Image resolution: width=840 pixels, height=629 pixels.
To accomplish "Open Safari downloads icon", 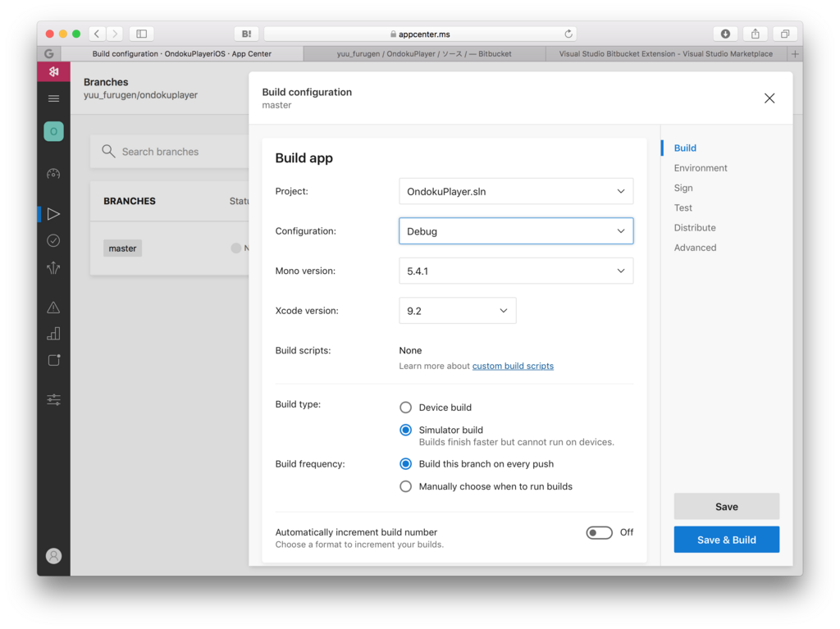I will [x=725, y=34].
